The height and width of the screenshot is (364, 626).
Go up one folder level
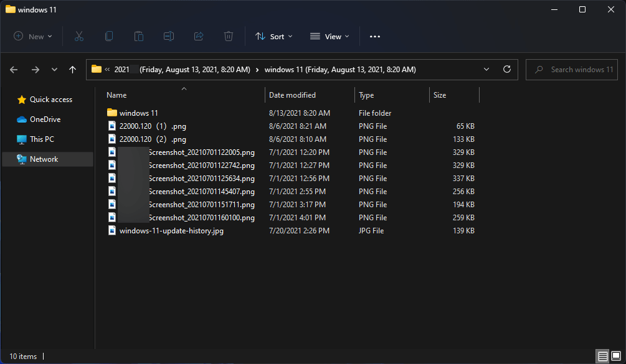[72, 70]
